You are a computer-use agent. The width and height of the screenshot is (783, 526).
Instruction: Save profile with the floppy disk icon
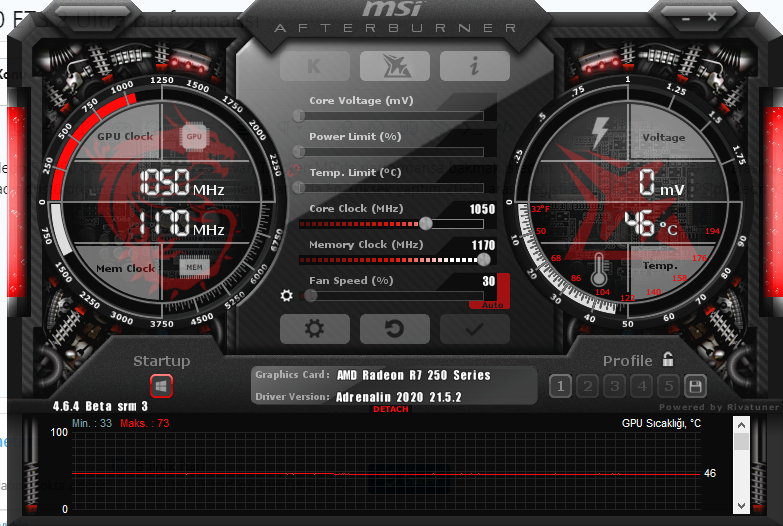point(696,386)
